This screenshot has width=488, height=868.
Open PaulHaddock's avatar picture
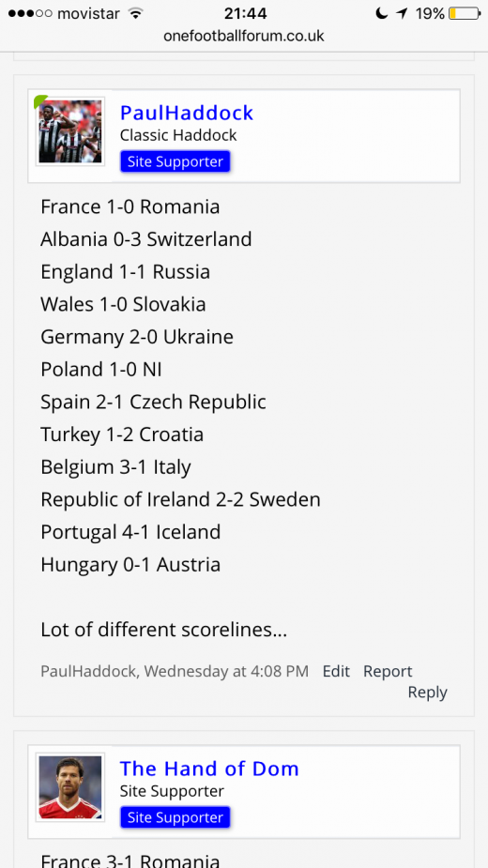(70, 131)
